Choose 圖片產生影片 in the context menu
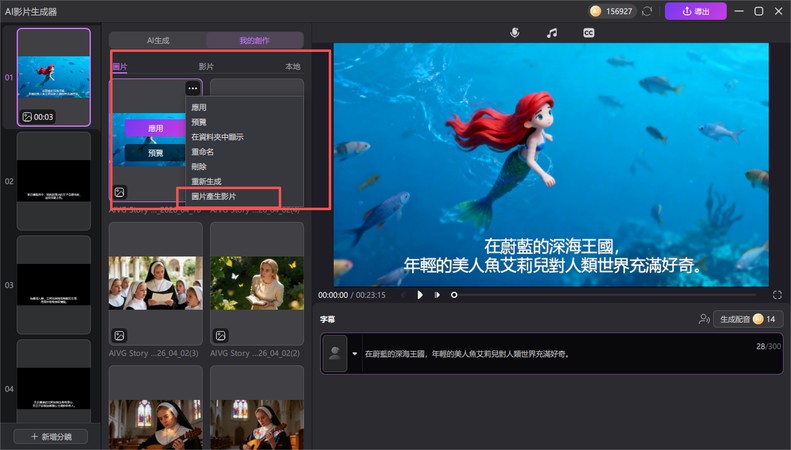Viewport: 791px width, 450px height. coord(214,196)
